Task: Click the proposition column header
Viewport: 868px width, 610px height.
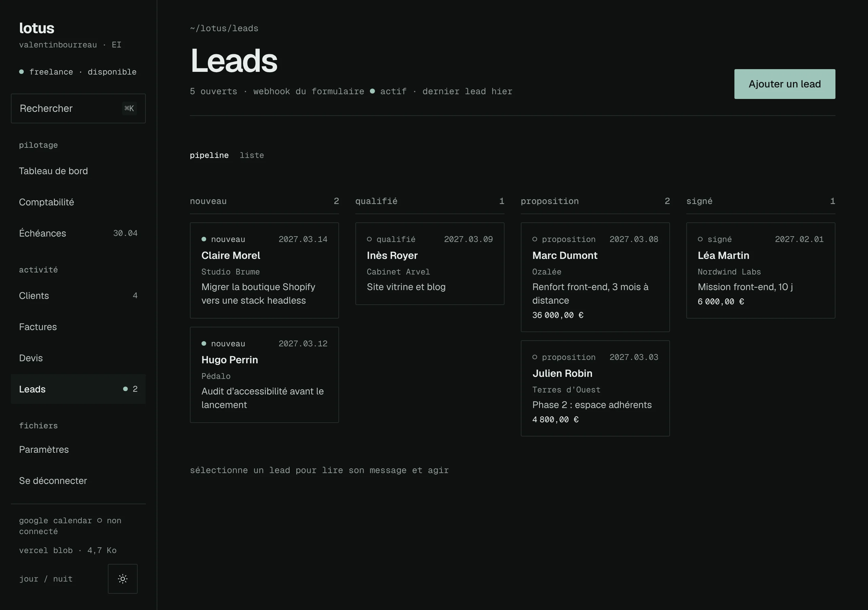Action: [x=595, y=201]
